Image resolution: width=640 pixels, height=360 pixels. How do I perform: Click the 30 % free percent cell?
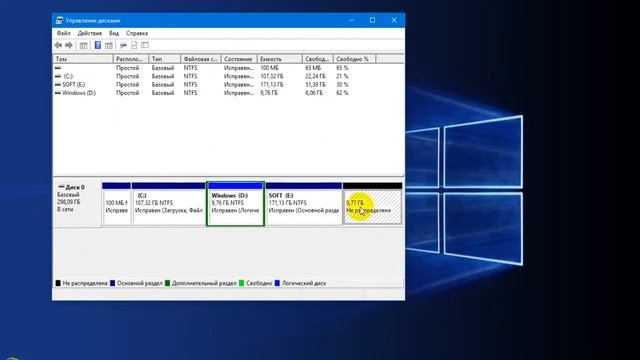342,84
